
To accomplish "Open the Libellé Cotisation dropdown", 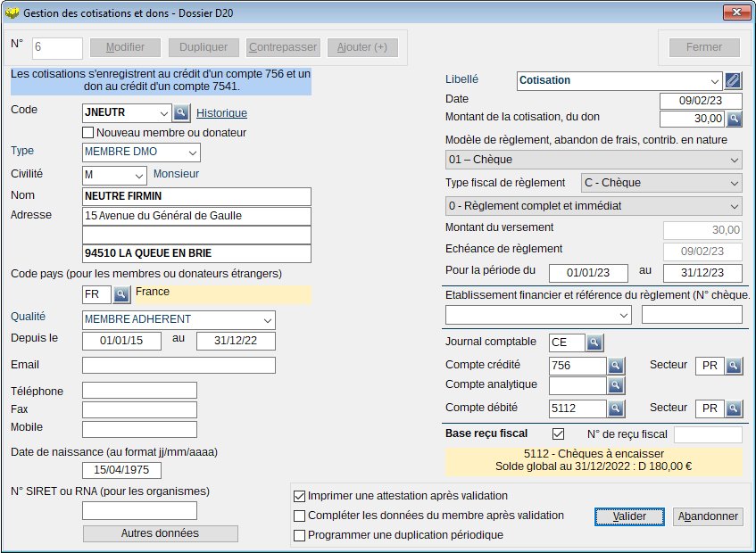I will tap(715, 81).
